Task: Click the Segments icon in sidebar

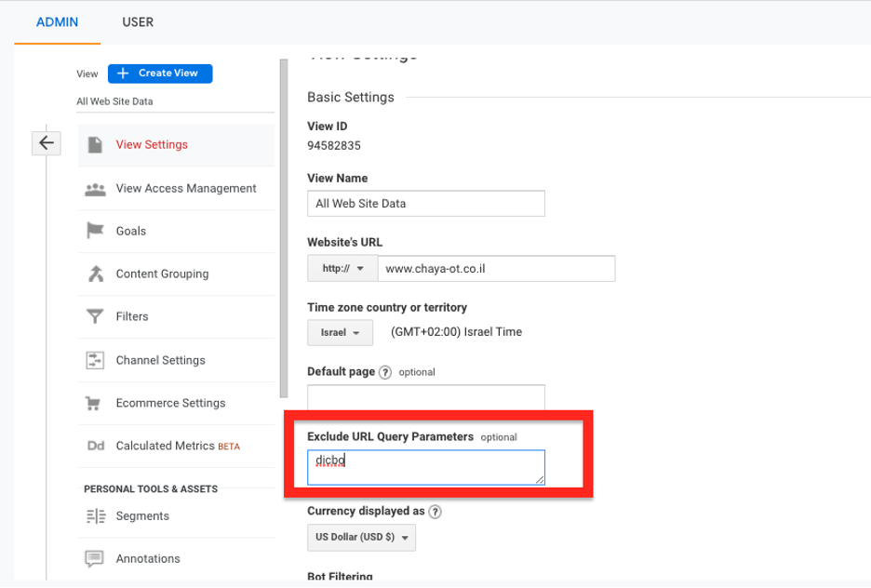Action: (95, 516)
